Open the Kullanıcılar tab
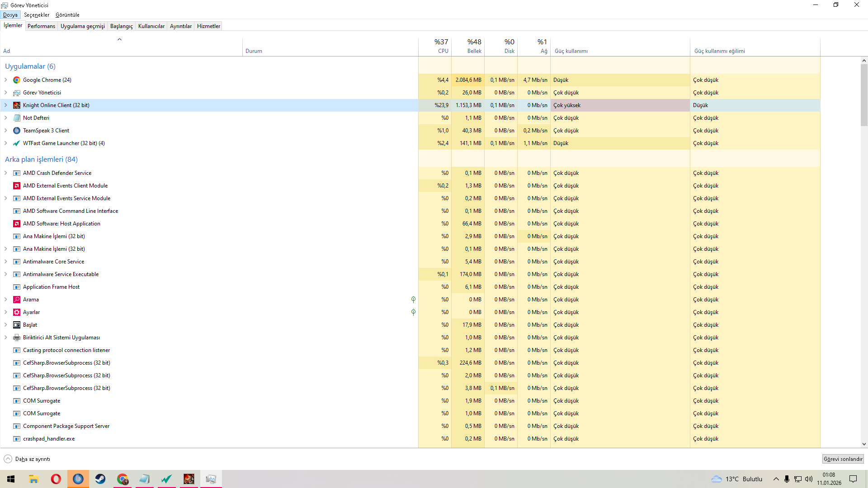868x488 pixels. pyautogui.click(x=151, y=26)
